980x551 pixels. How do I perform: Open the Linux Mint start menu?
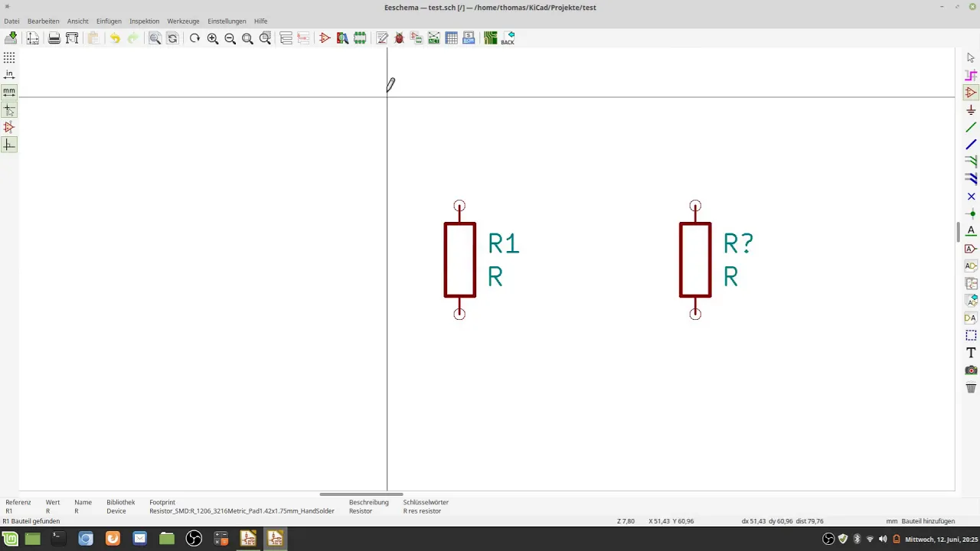pos(10,539)
